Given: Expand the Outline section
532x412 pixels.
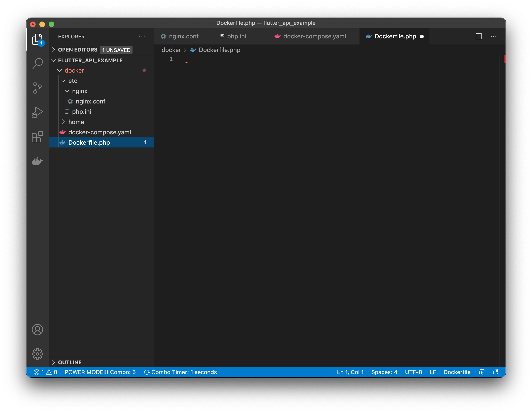Looking at the screenshot, I should [70, 362].
